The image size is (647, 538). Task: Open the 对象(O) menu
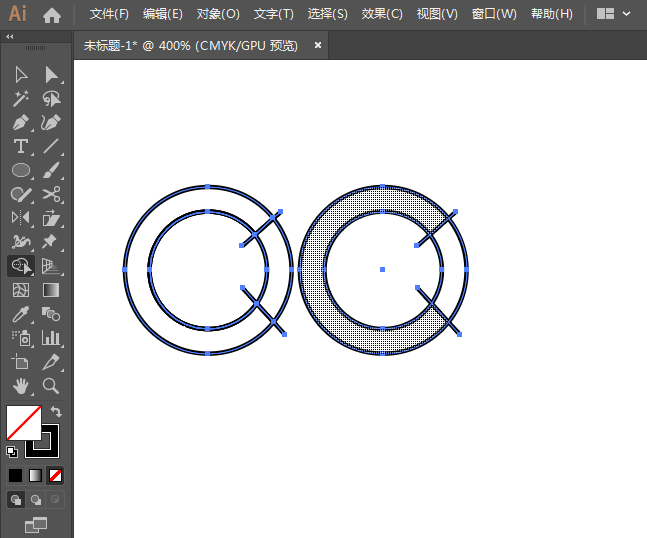[218, 14]
